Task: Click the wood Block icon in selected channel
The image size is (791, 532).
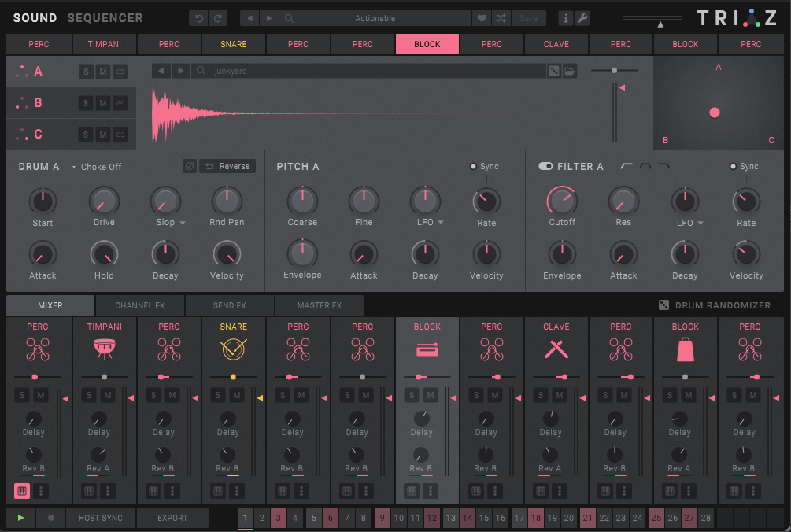Action: [427, 349]
